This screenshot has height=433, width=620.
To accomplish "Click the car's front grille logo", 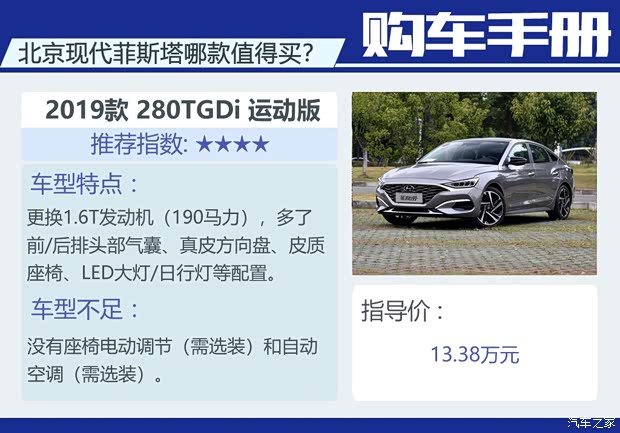I will coord(409,188).
